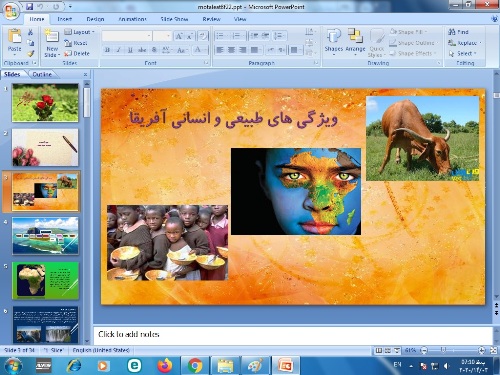Screen dimensions: 500x375
Task: Open the Shapes gallery
Action: 334,42
